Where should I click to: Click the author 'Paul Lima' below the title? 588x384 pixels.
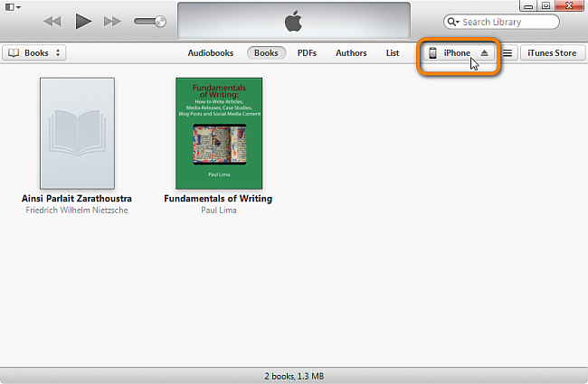(x=219, y=211)
